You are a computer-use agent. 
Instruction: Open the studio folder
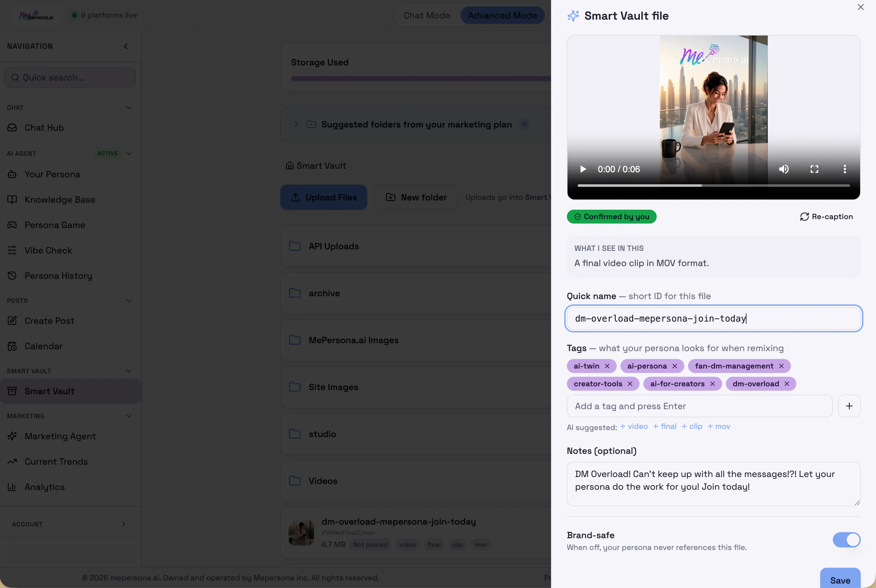[x=416, y=434]
